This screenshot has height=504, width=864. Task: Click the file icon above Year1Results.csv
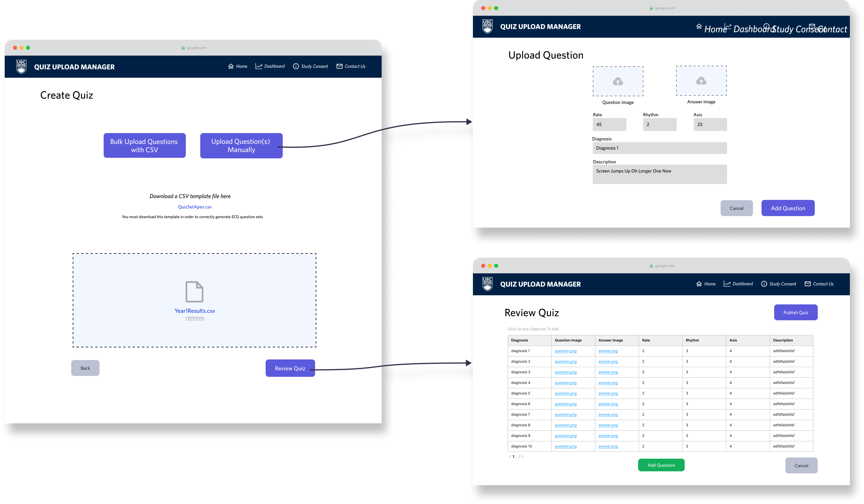point(194,292)
